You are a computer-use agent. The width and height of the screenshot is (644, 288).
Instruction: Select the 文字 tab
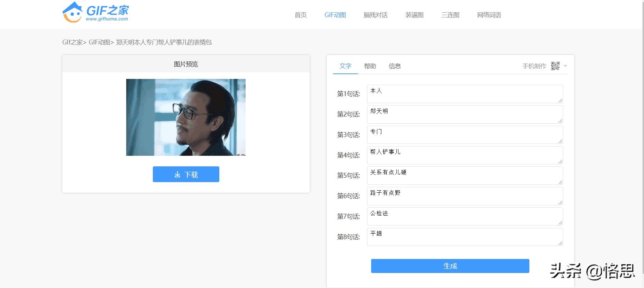click(x=345, y=66)
